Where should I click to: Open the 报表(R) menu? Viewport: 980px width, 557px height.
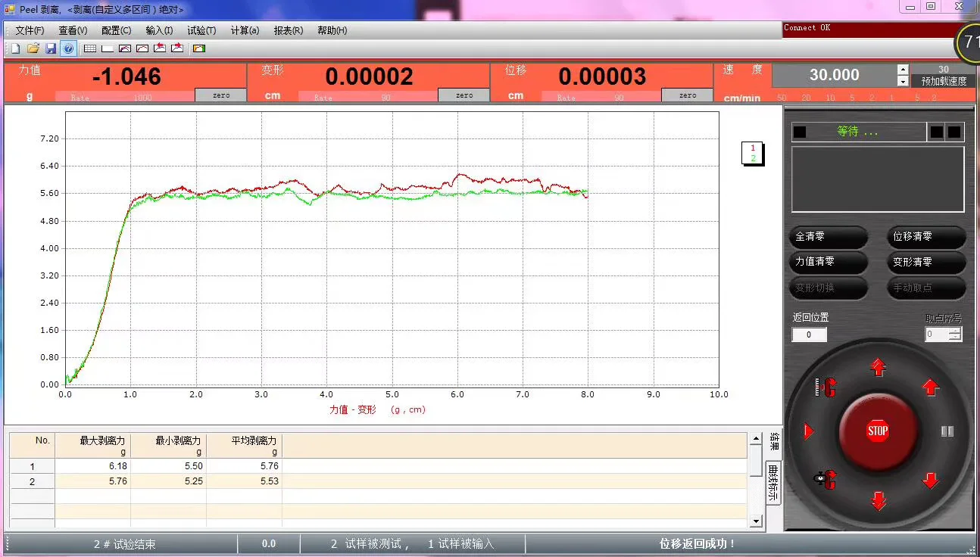(288, 30)
